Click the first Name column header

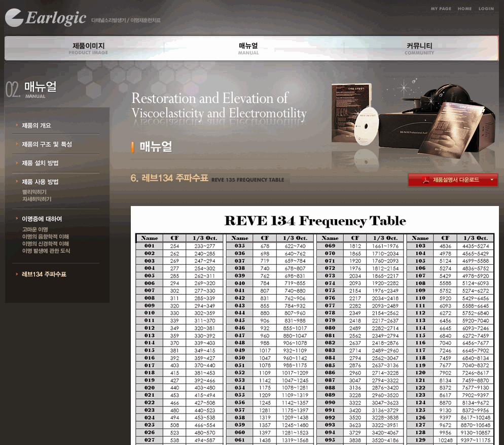coord(150,238)
